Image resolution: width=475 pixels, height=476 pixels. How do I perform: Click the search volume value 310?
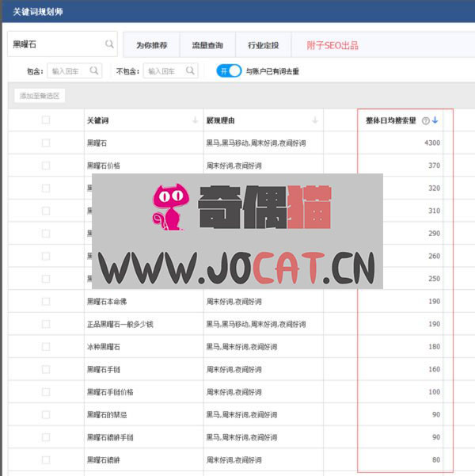pyautogui.click(x=434, y=211)
